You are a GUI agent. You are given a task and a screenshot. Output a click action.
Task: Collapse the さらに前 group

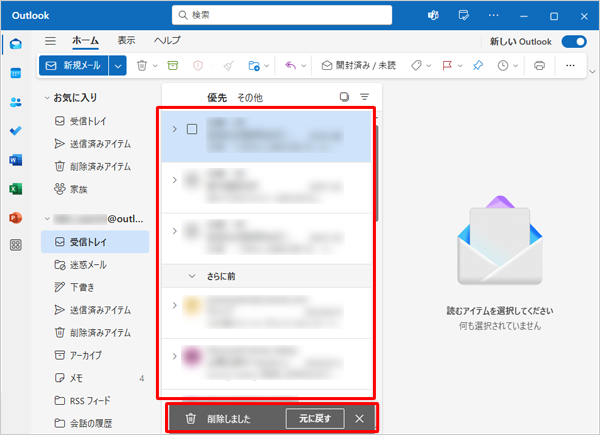tap(192, 276)
